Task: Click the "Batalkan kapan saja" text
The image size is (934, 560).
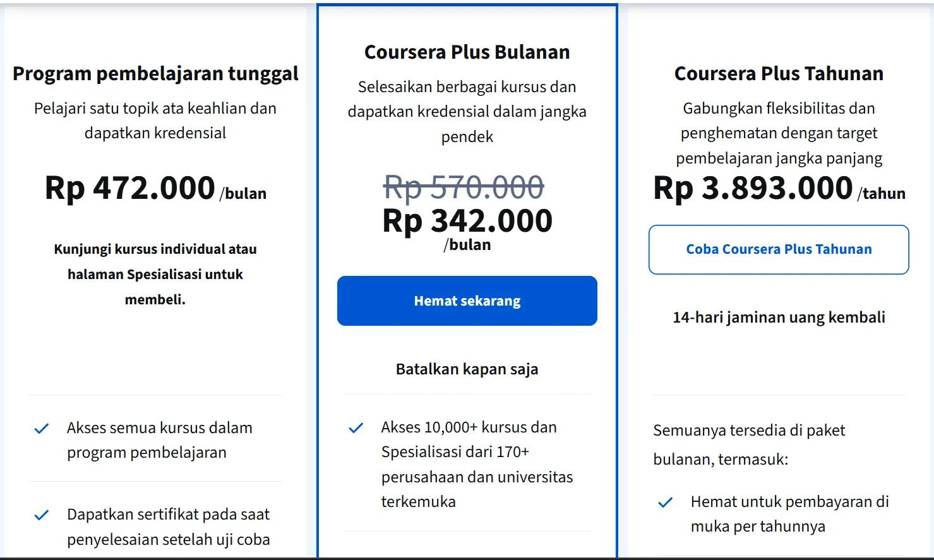Action: pyautogui.click(x=467, y=369)
